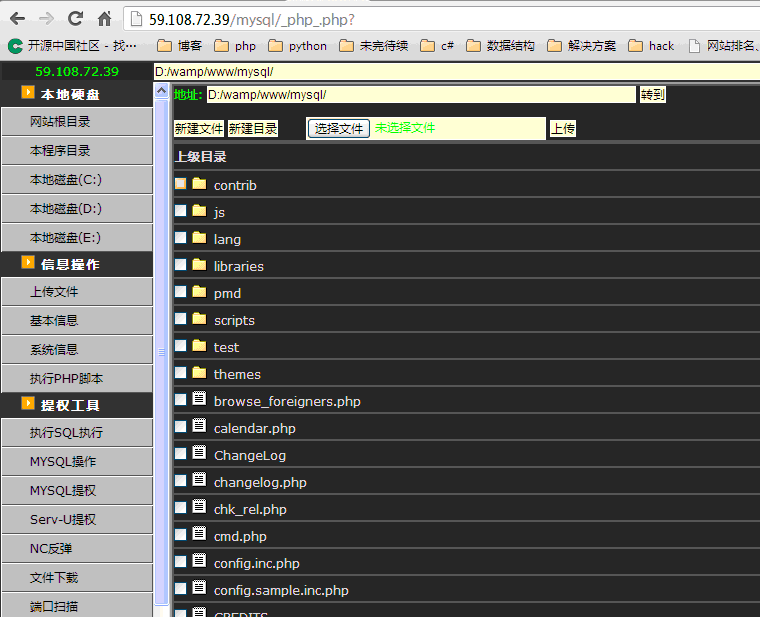Open the changelog.php file

coord(260,483)
